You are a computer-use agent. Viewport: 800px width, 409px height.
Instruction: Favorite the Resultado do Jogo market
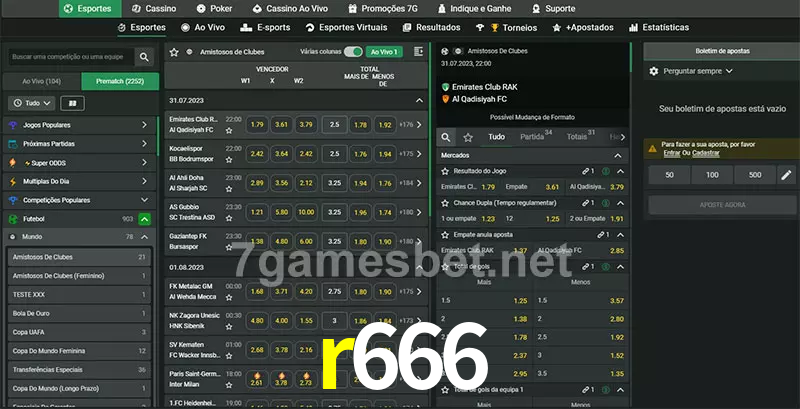click(x=445, y=171)
